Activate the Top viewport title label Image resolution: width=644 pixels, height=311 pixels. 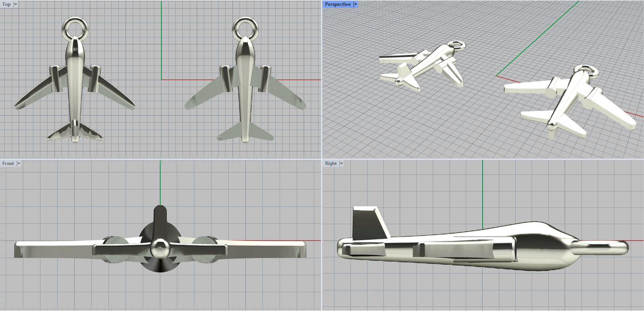point(6,4)
